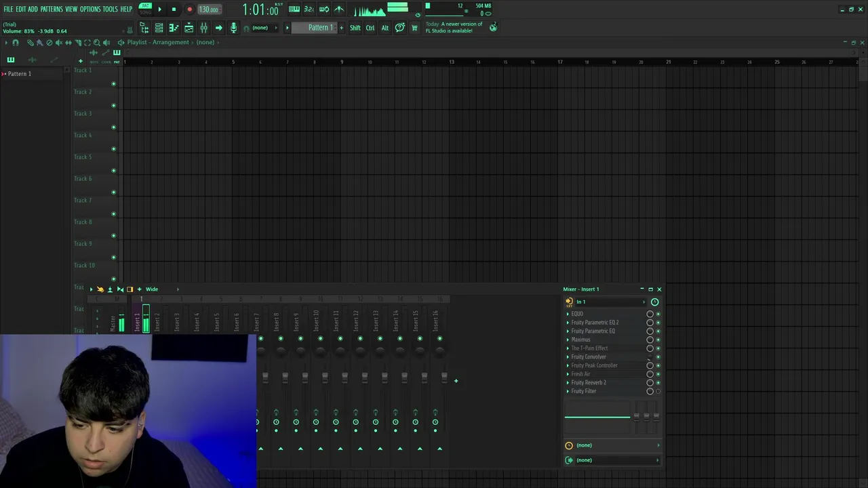
Task: Open the EDIT menu
Action: (21, 9)
